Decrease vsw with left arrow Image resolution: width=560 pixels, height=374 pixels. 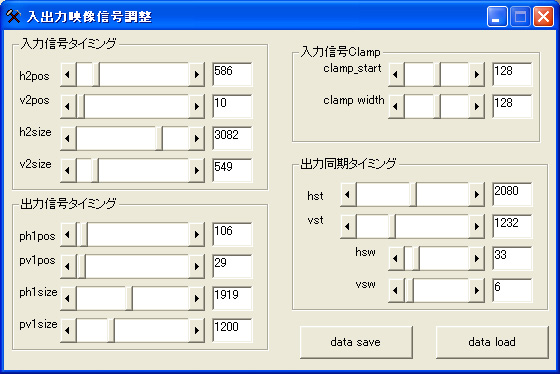click(396, 290)
